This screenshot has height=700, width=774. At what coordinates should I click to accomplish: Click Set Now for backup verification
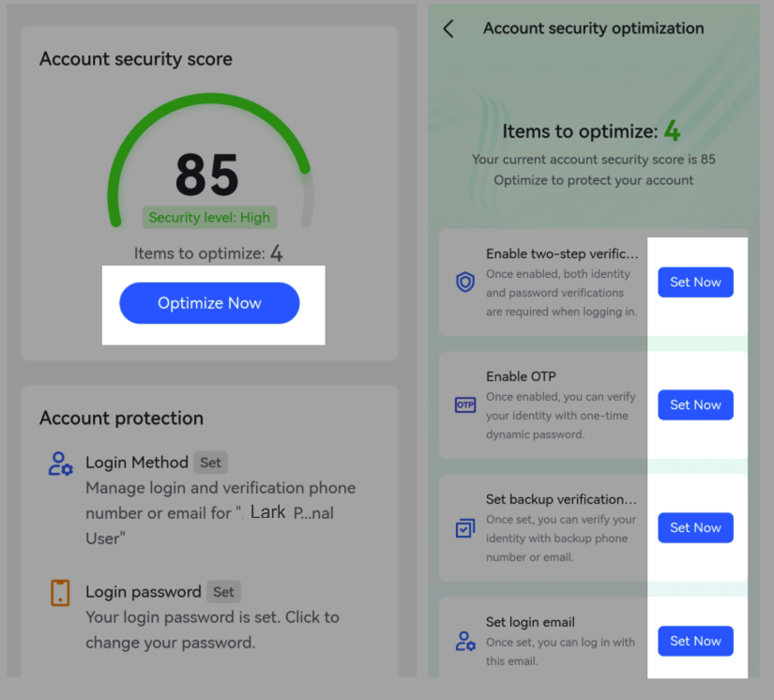coord(695,527)
